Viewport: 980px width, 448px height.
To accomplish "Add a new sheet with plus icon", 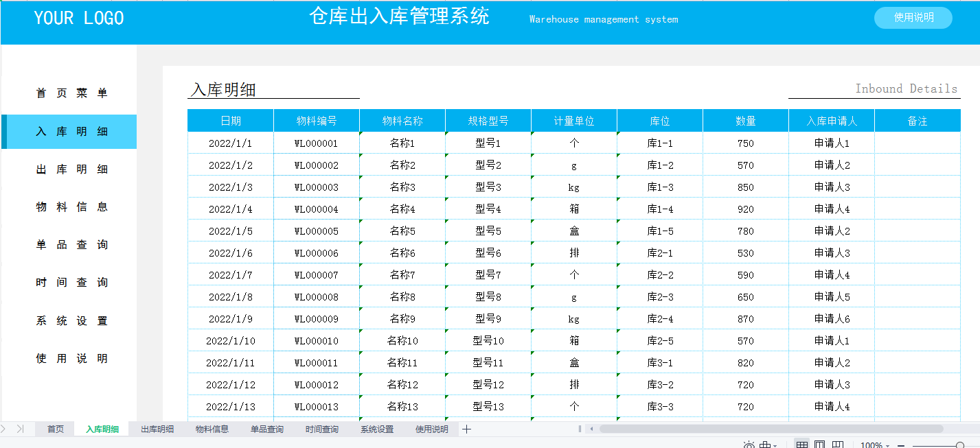I will [x=467, y=429].
